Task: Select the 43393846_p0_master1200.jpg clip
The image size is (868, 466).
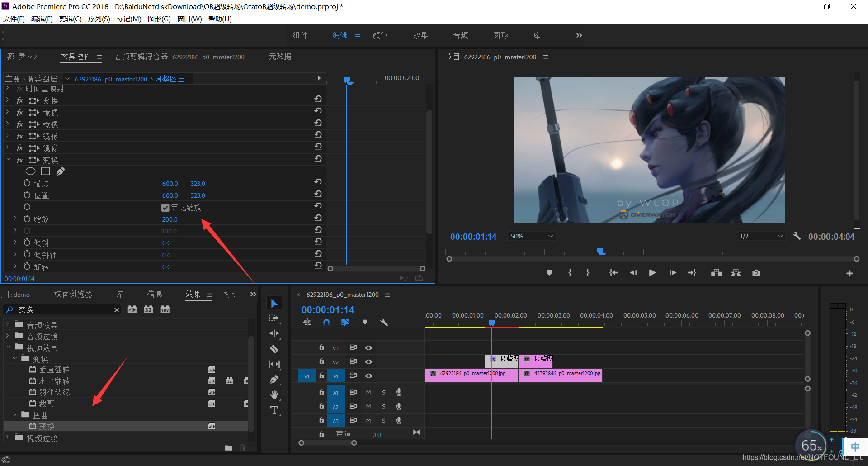Action: [560, 375]
